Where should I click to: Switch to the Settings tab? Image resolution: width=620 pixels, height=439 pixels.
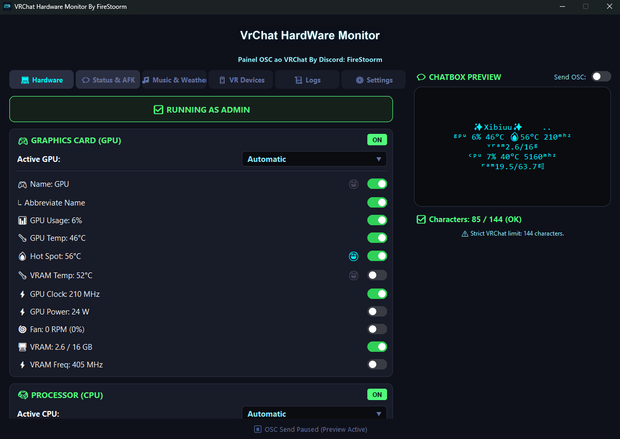pos(374,80)
